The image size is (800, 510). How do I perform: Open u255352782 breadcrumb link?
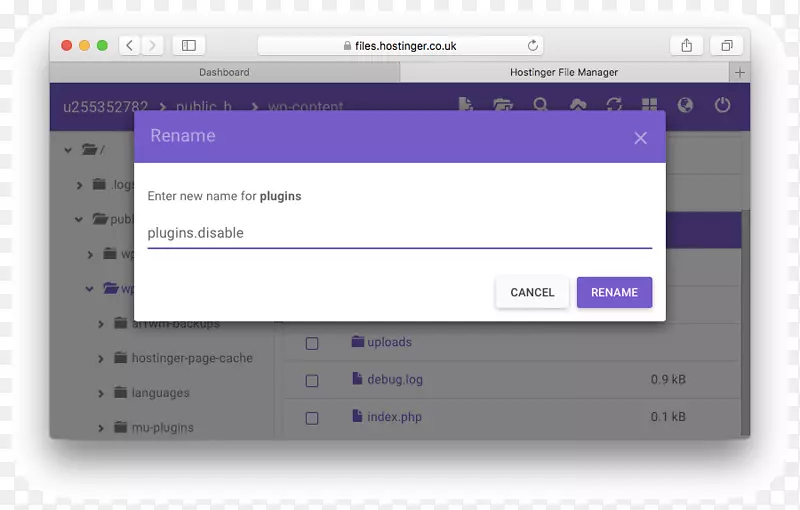105,107
